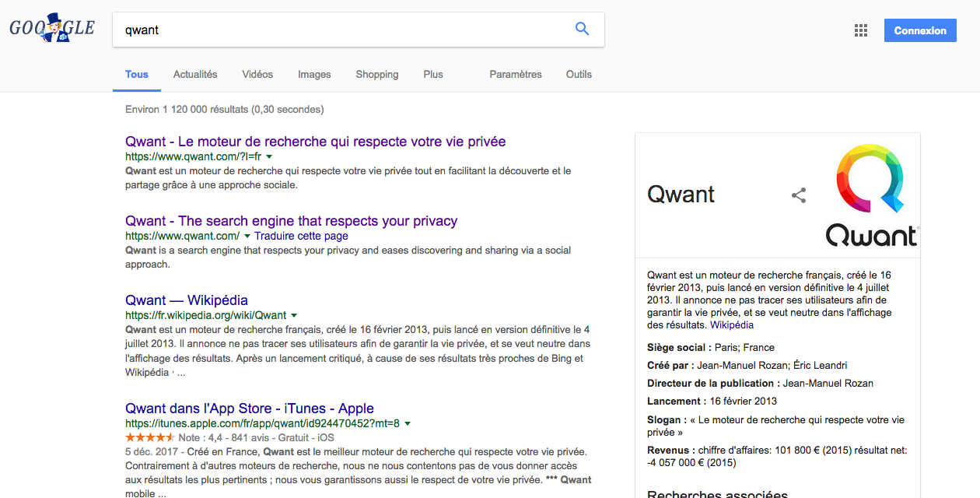Click Jean-Manuel Rozan in Directeur de la publication row
This screenshot has width=980, height=498.
tap(828, 384)
